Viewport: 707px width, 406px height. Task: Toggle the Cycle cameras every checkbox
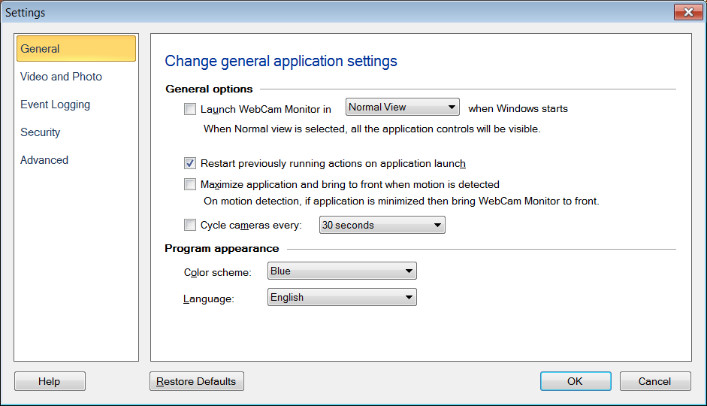point(191,225)
